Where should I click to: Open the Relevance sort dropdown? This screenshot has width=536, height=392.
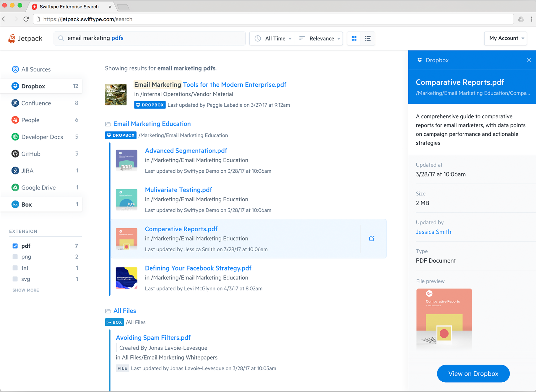tap(319, 38)
